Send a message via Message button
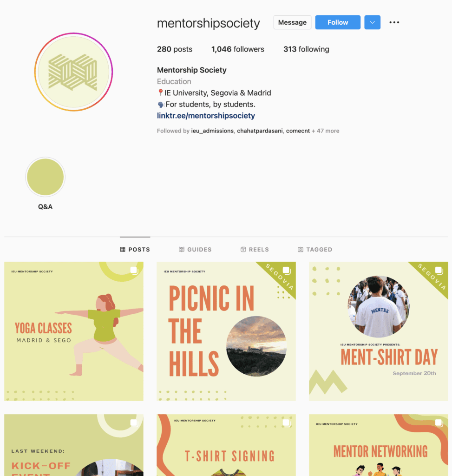The image size is (452, 476). point(292,22)
